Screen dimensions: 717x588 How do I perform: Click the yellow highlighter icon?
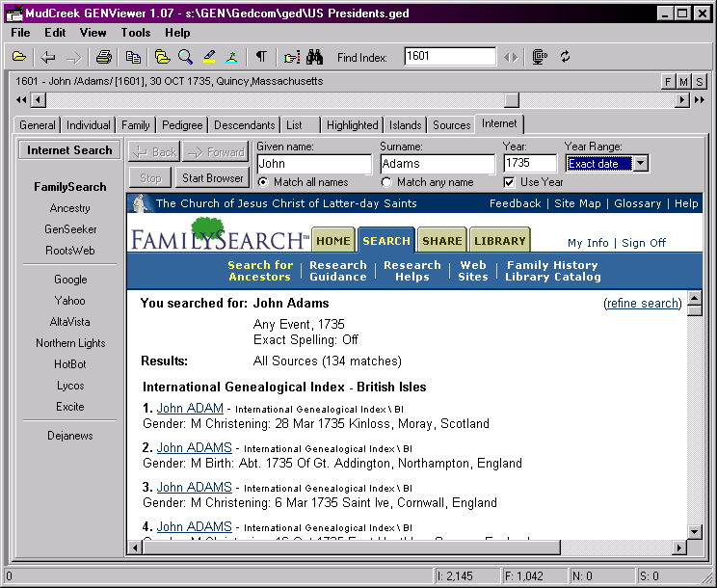(x=209, y=57)
